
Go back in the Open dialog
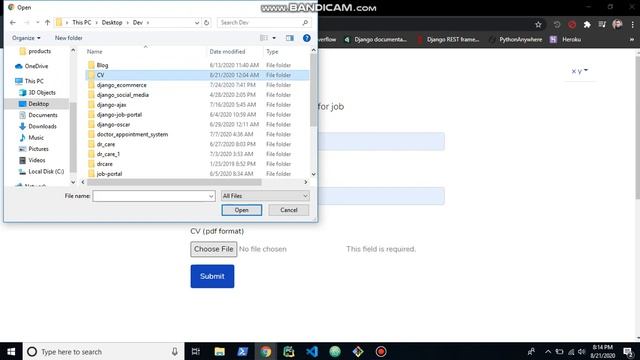point(13,22)
